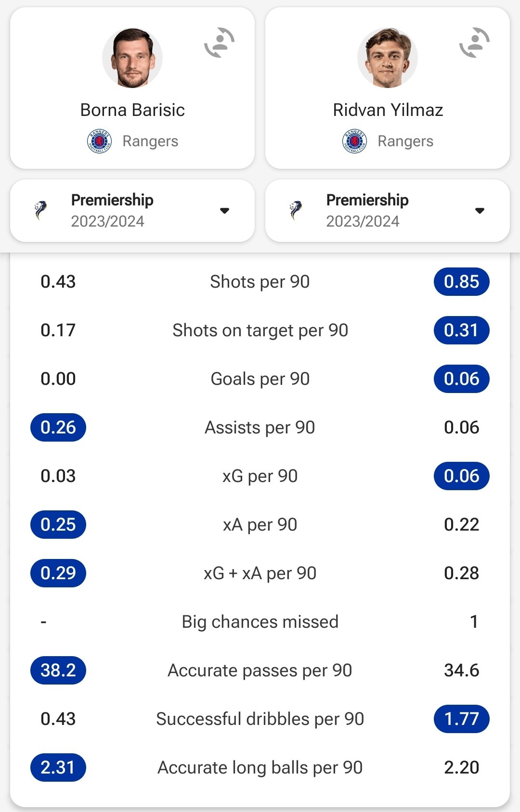
Task: Tap highlighted 0.26 Assists per 90 badge
Action: [x=58, y=427]
